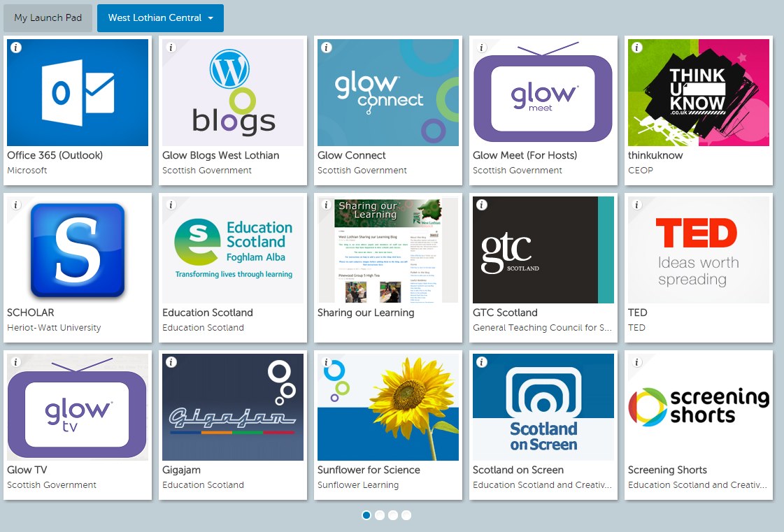Click the 'Microsoft' provider text

(x=27, y=171)
